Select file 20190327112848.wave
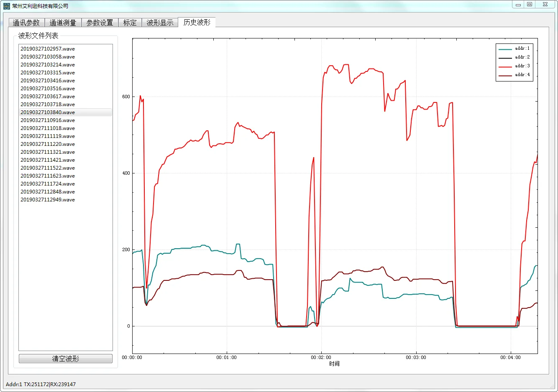This screenshot has width=558, height=392. (x=66, y=192)
